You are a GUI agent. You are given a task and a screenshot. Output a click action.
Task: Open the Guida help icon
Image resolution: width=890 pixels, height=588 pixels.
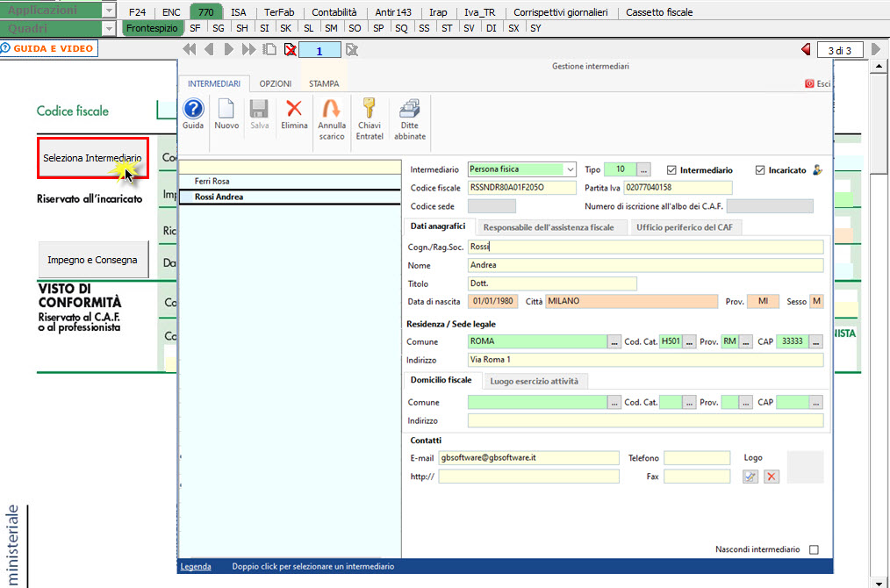[193, 115]
